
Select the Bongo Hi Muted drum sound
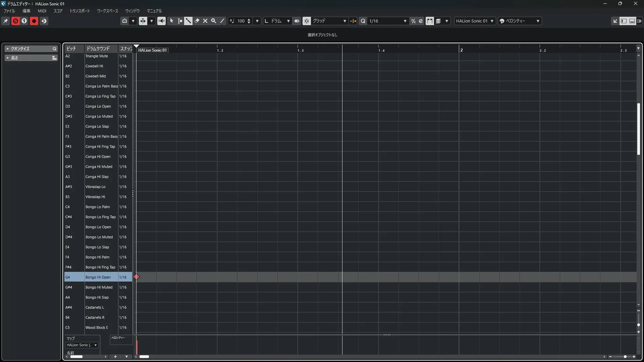99,287
